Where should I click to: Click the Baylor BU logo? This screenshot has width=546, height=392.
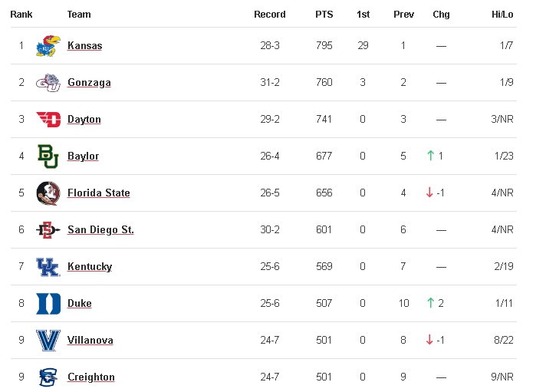[x=48, y=156]
